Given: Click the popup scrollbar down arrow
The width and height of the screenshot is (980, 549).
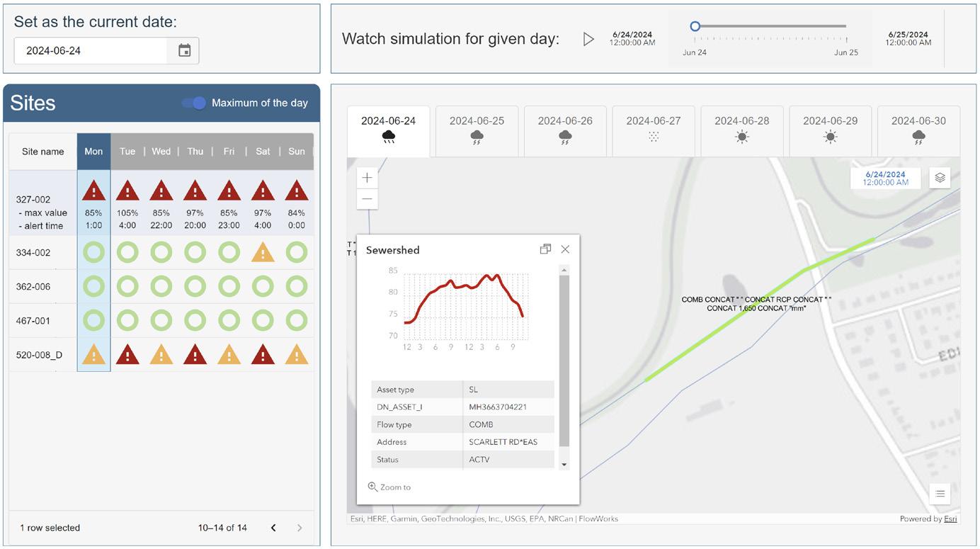Looking at the screenshot, I should [564, 465].
